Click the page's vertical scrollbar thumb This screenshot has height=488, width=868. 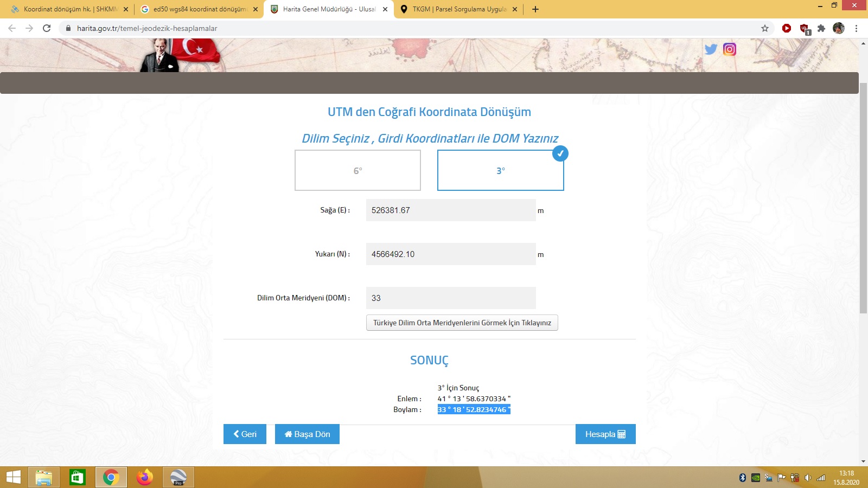coord(863,195)
